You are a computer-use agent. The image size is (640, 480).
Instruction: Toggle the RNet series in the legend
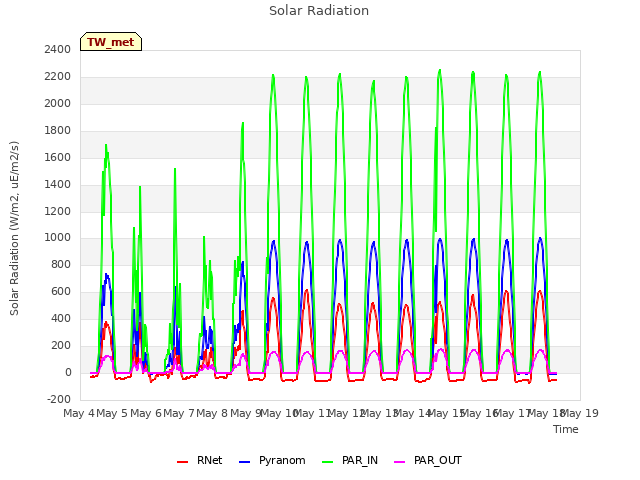(x=200, y=460)
